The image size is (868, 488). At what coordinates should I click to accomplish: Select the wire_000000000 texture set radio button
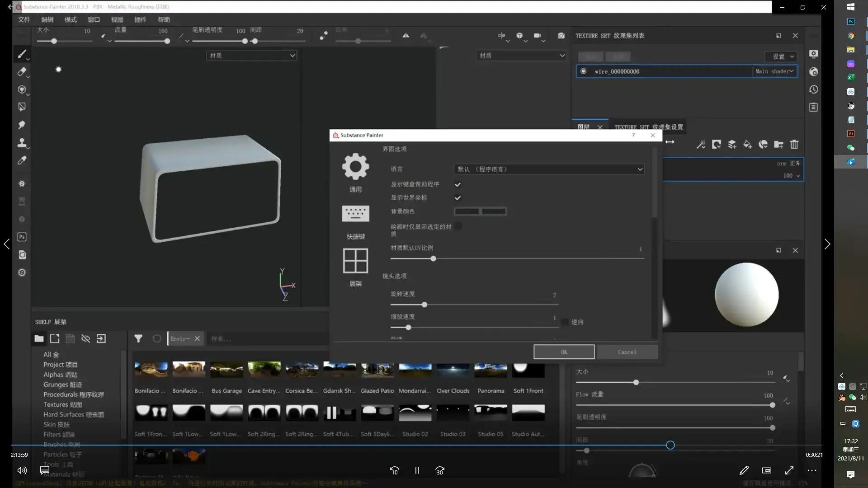(583, 71)
